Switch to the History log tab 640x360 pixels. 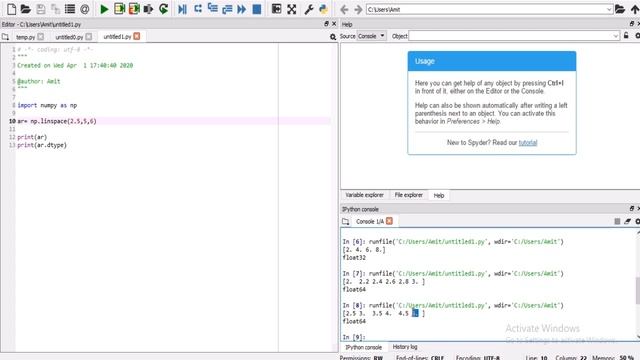pos(404,347)
